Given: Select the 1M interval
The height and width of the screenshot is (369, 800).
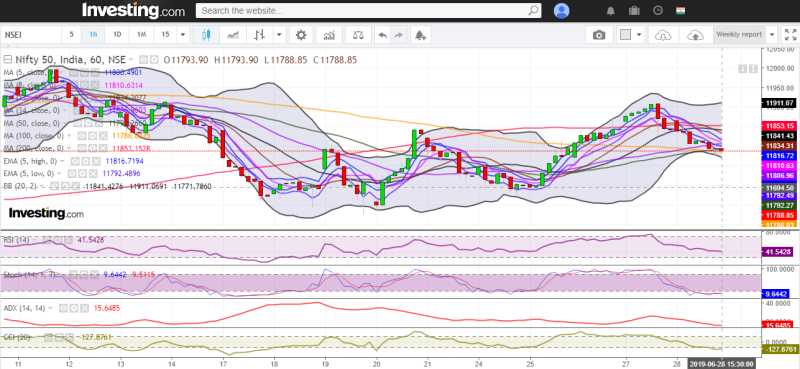Looking at the screenshot, I should pyautogui.click(x=141, y=35).
